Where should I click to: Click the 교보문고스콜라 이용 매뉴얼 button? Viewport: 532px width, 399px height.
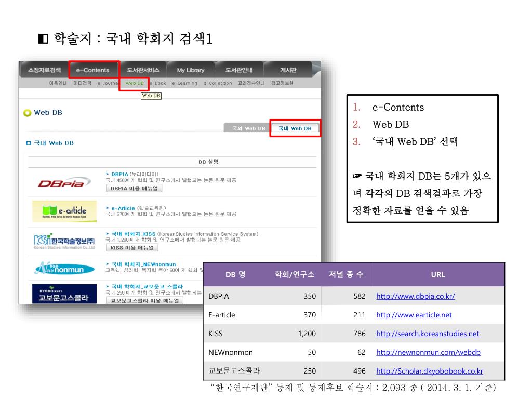[144, 301]
